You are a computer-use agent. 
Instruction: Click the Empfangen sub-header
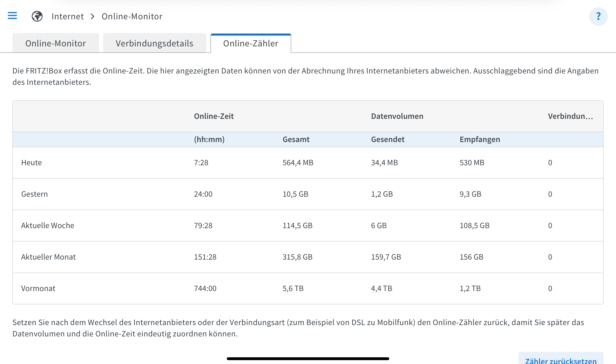[x=480, y=139]
